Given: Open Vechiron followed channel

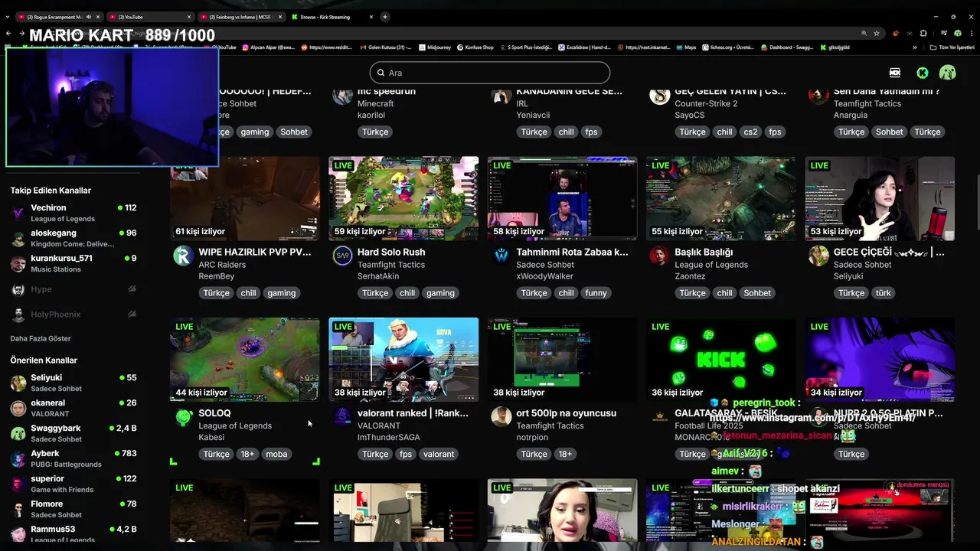Looking at the screenshot, I should (73, 213).
